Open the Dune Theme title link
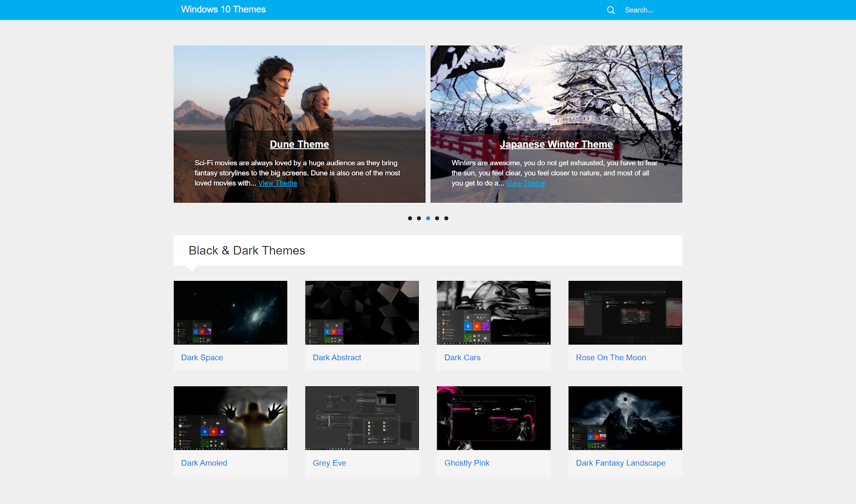This screenshot has height=504, width=856. [299, 144]
